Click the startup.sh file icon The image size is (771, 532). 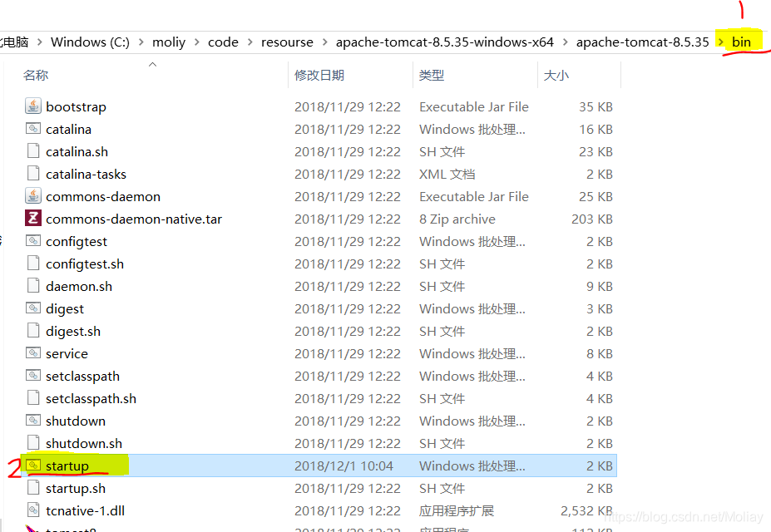pyautogui.click(x=33, y=488)
